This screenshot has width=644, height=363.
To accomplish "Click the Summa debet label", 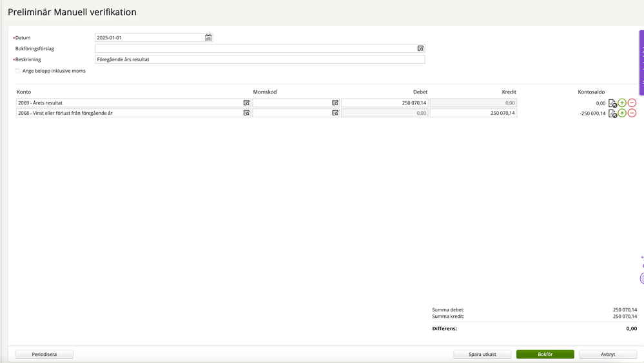I will (x=448, y=309).
